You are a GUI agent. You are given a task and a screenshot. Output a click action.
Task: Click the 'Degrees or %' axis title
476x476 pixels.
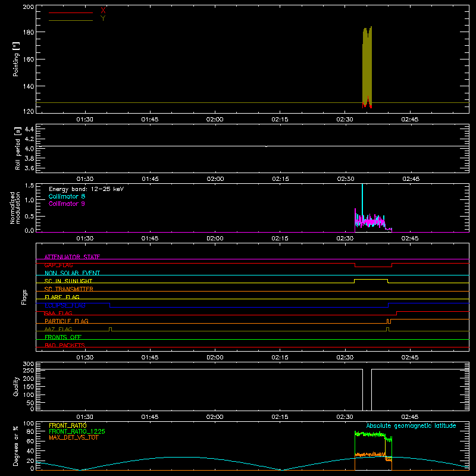pyautogui.click(x=16, y=446)
